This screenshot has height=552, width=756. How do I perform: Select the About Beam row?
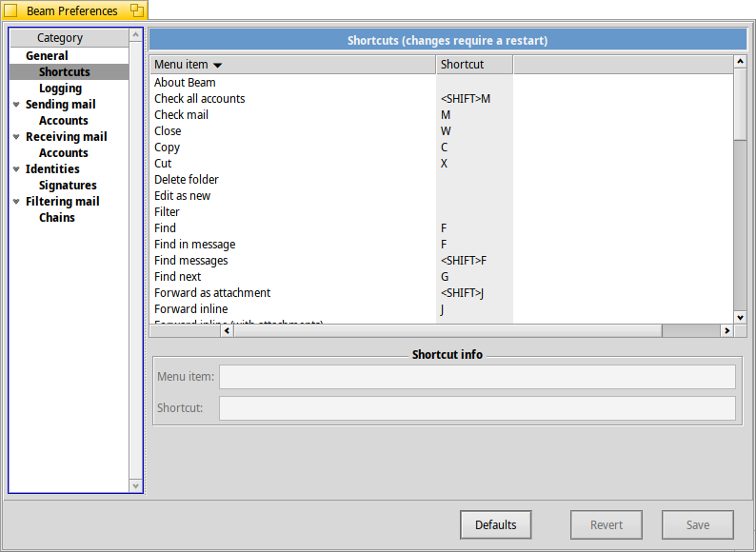pyautogui.click(x=442, y=83)
